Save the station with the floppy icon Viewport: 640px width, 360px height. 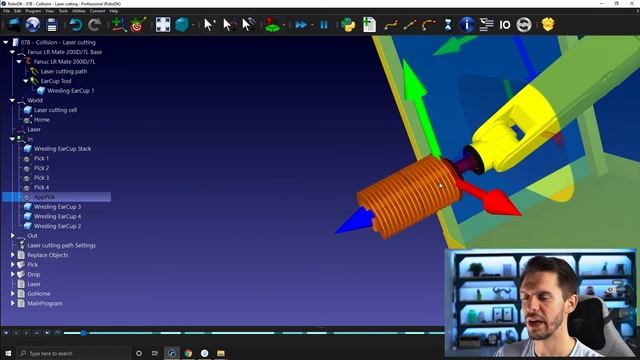coord(52,25)
